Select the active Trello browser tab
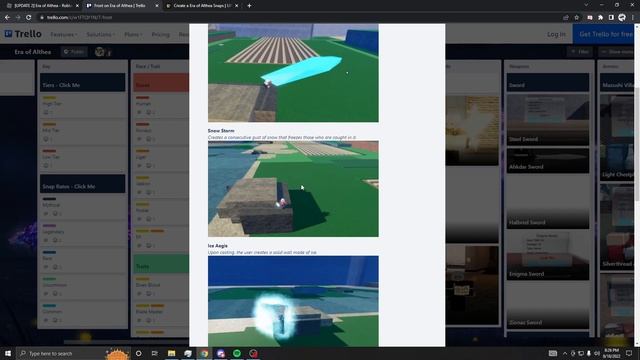 [x=122, y=6]
